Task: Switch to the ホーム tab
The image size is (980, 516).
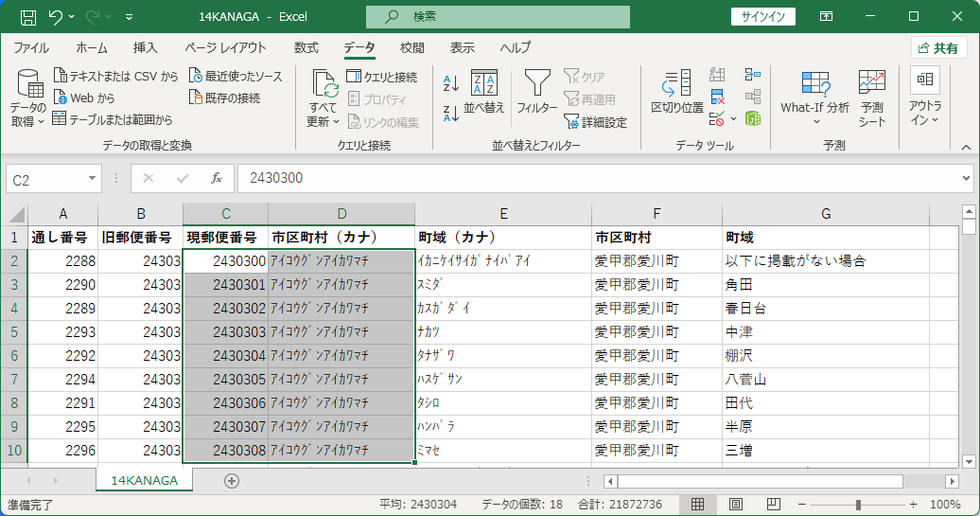Action: (x=91, y=48)
